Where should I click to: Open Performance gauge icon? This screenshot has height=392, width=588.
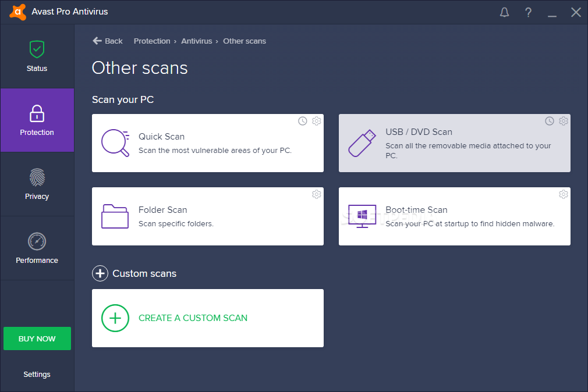click(37, 241)
